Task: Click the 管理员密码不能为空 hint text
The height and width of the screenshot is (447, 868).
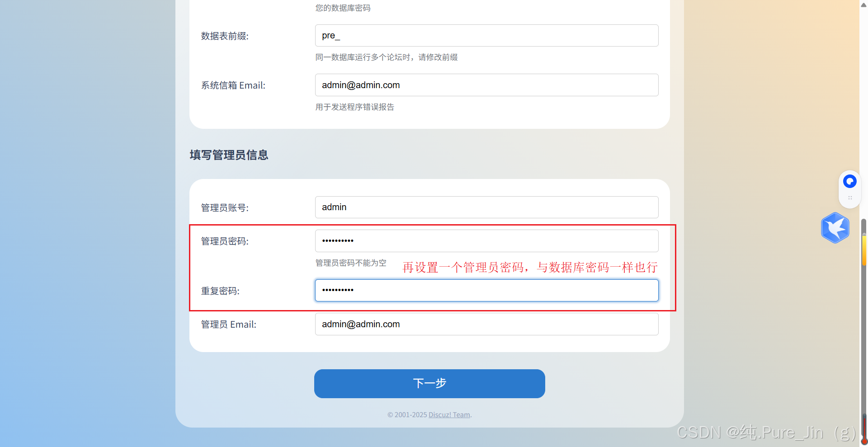Action: click(x=351, y=263)
